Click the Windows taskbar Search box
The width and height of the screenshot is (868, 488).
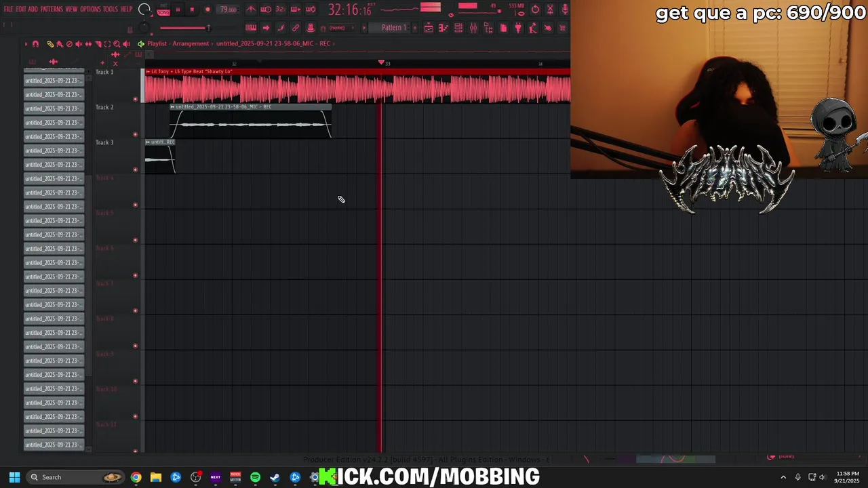[76, 477]
